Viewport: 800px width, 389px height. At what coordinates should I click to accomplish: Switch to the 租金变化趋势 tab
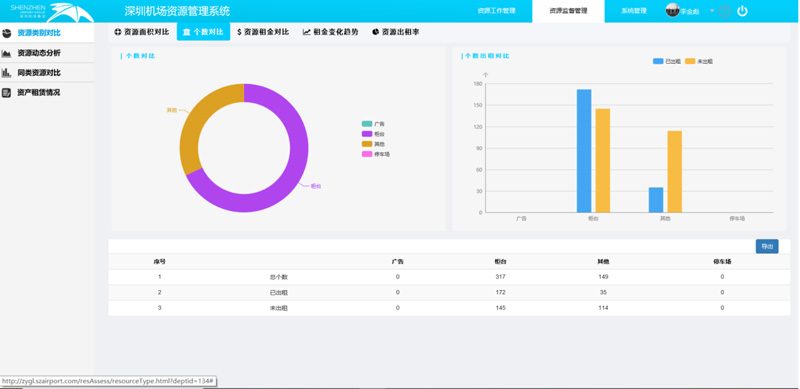click(331, 32)
